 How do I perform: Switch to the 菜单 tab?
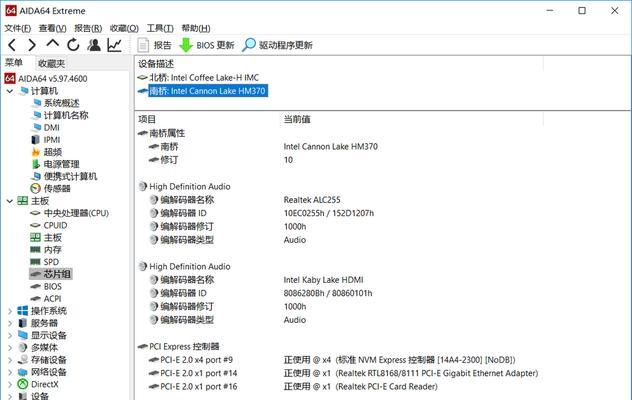click(x=14, y=63)
